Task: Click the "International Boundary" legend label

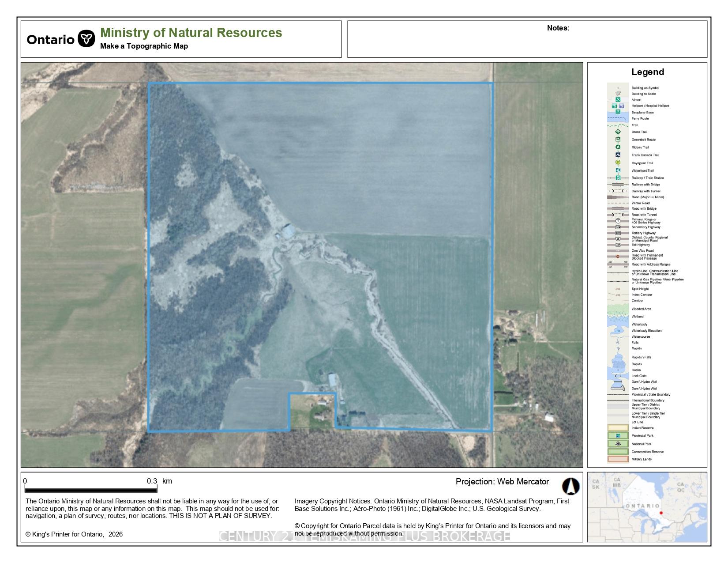Action: [x=648, y=401]
